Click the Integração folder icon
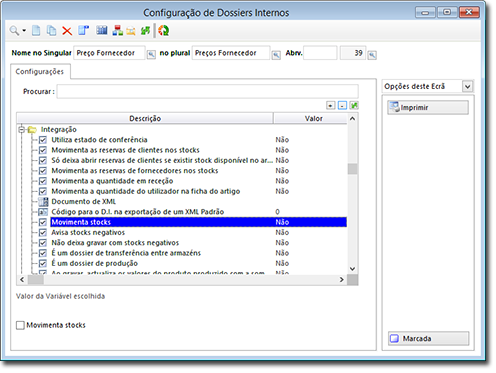496x373 pixels. point(32,129)
